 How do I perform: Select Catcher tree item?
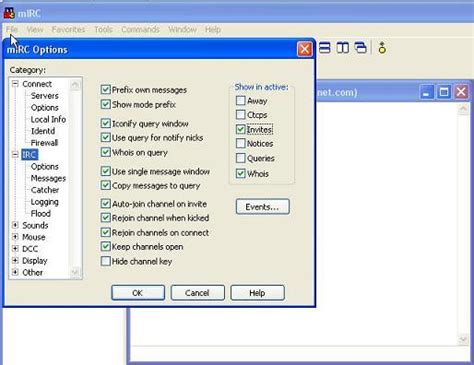point(45,190)
